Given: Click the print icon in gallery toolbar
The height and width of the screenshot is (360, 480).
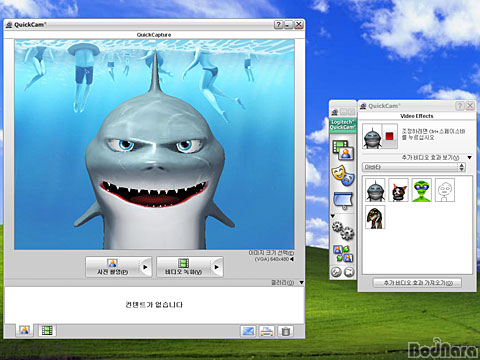Looking at the screenshot, I should 267,331.
